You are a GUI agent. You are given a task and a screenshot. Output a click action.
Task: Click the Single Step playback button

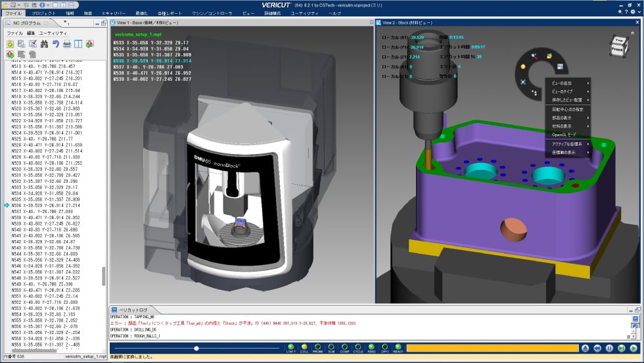point(621,348)
